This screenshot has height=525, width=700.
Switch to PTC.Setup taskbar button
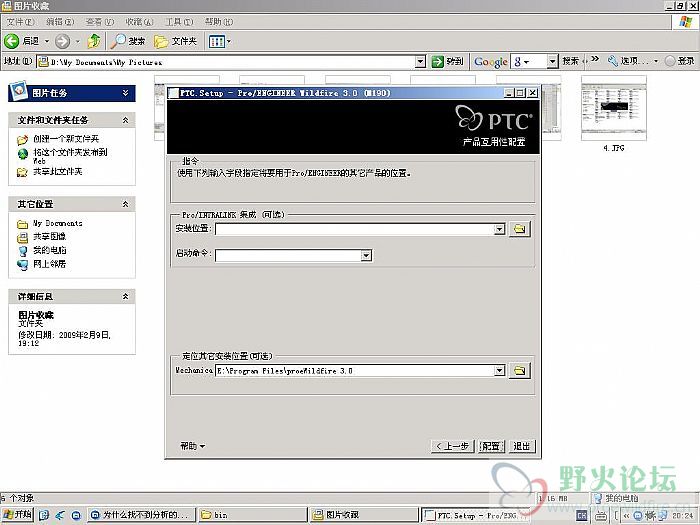pyautogui.click(x=475, y=515)
